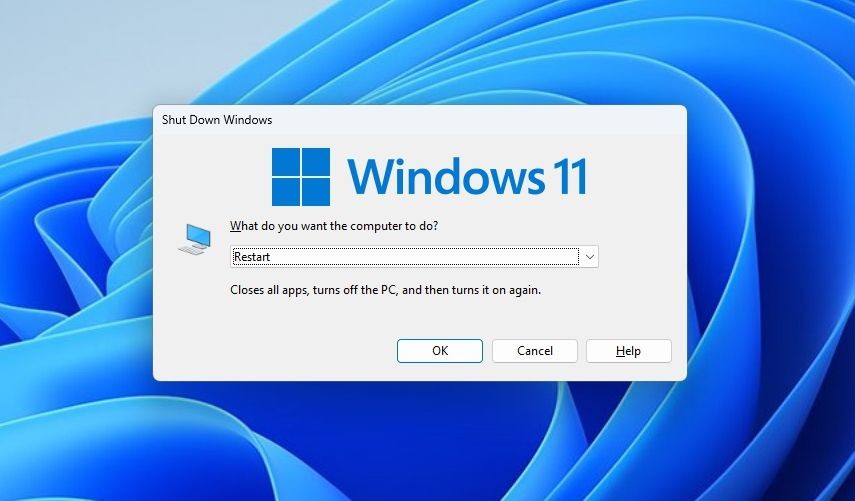Click the keyboard part of the computer icon

(190, 250)
